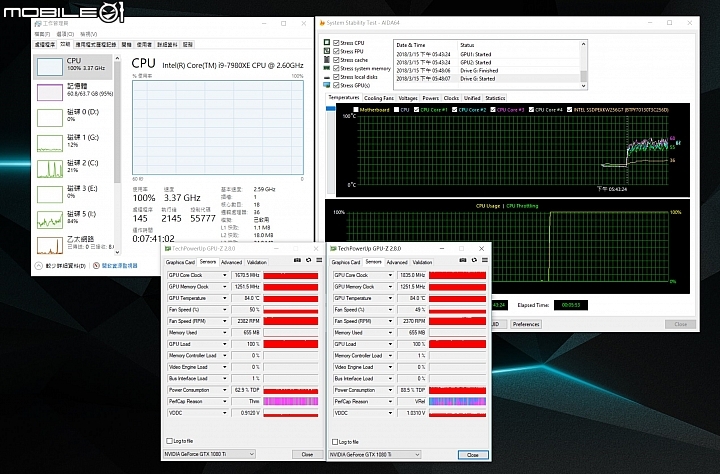Open Advanced tab in right GPU-Z

tap(397, 262)
